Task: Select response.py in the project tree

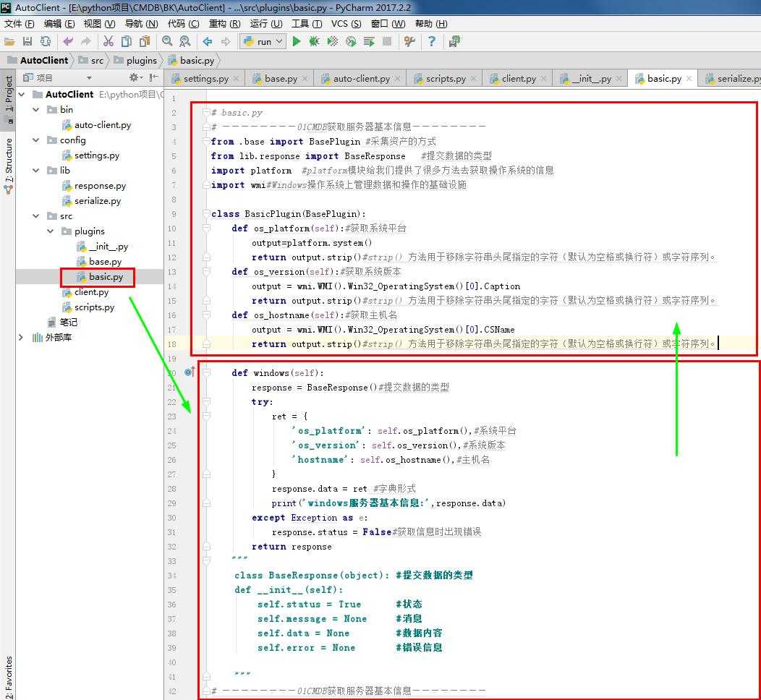Action: (x=100, y=186)
